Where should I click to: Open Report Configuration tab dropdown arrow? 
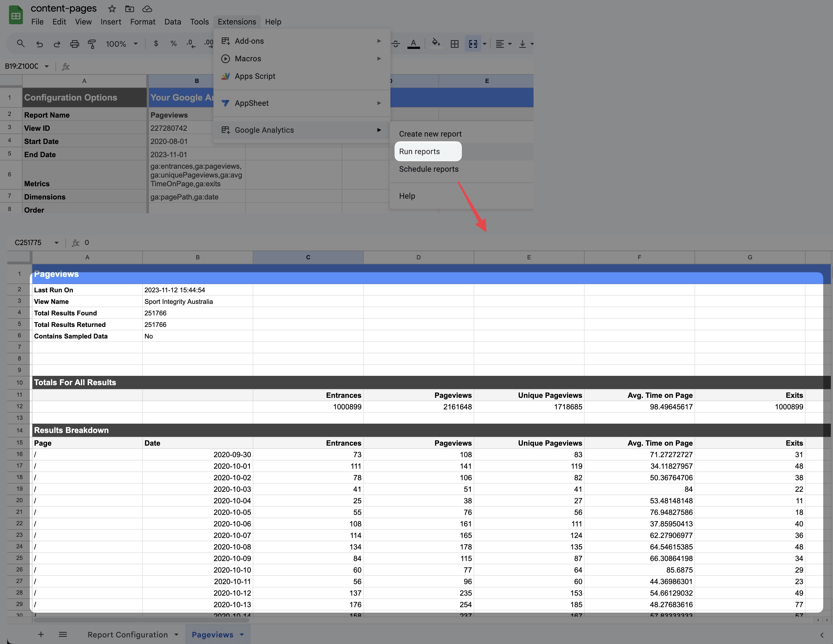(176, 634)
